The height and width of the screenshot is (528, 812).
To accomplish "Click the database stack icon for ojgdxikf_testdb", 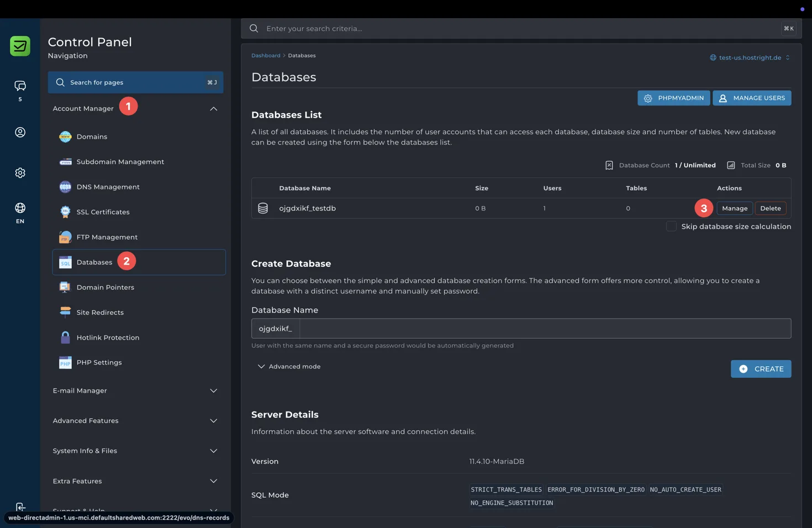I will coord(263,208).
